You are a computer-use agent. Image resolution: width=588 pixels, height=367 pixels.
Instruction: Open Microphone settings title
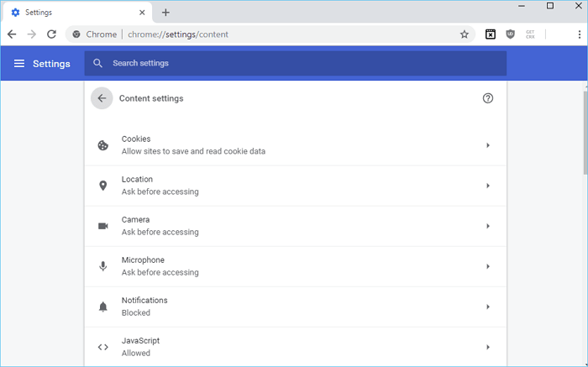coord(143,260)
